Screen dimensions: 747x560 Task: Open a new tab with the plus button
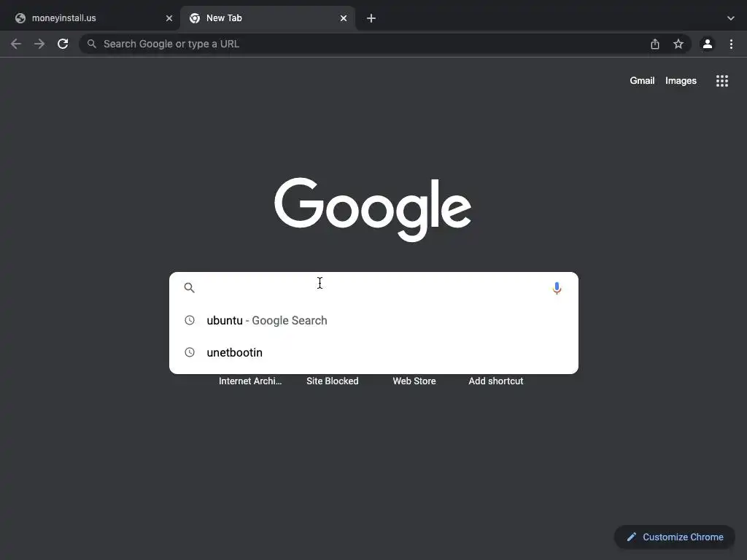tap(371, 18)
